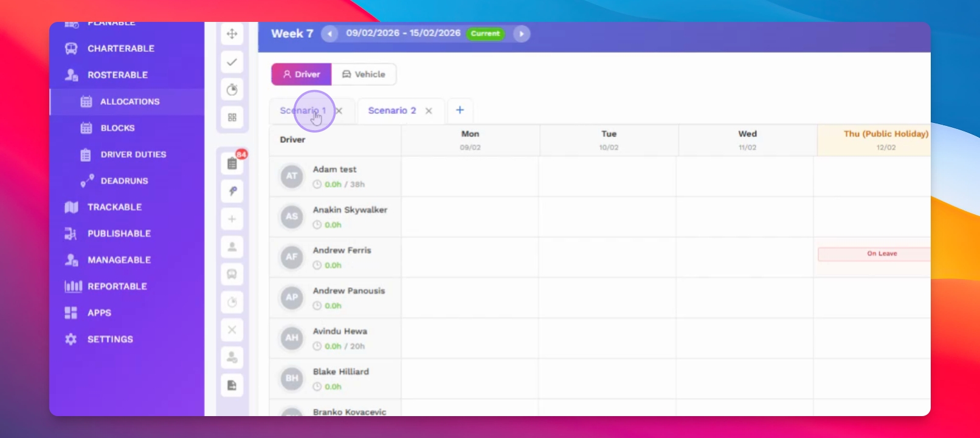
Task: Click the Reportable bar chart icon
Action: tap(73, 287)
